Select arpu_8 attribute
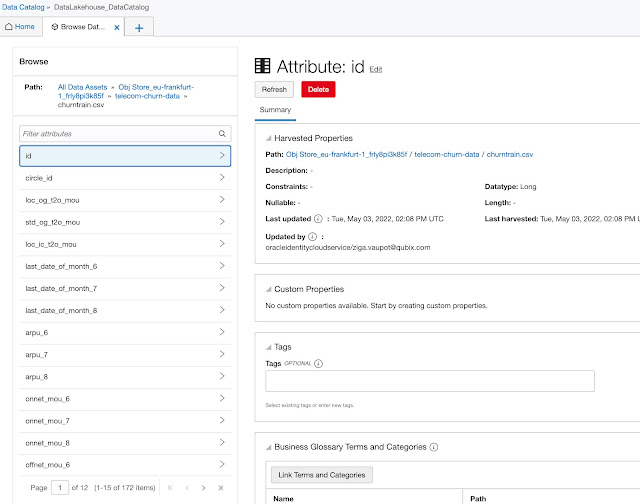 tap(125, 376)
